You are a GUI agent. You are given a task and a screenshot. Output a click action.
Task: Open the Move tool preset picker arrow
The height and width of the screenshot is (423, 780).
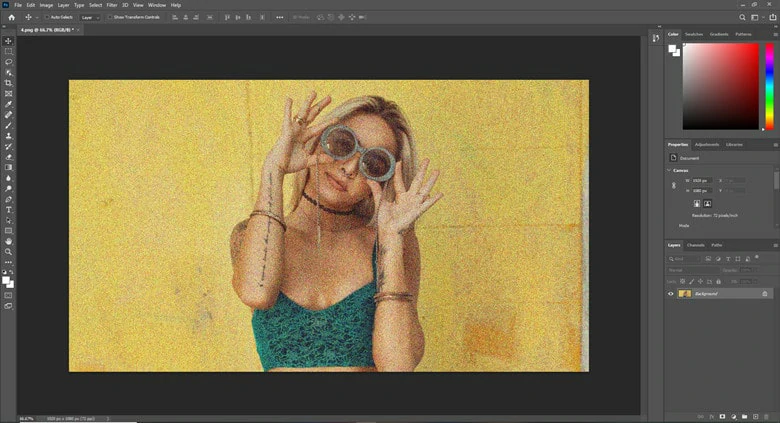pyautogui.click(x=37, y=17)
